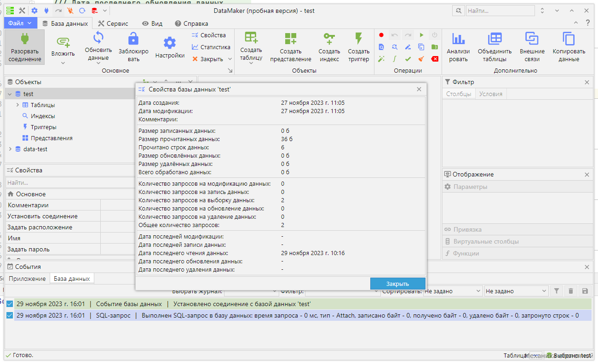
Task: Click the green checkmark operation icon
Action: tap(408, 59)
